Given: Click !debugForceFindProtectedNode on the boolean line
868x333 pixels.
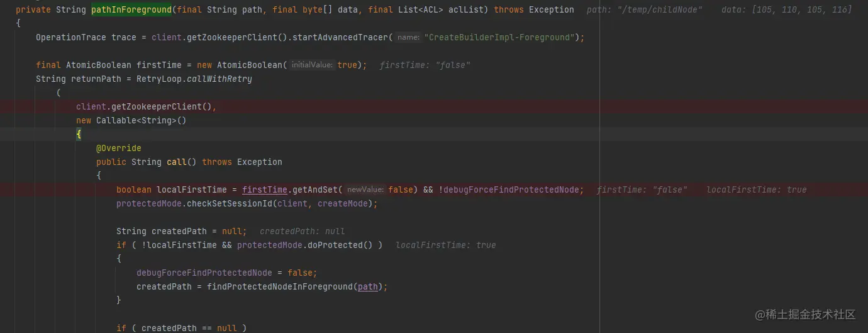Looking at the screenshot, I should click(511, 190).
